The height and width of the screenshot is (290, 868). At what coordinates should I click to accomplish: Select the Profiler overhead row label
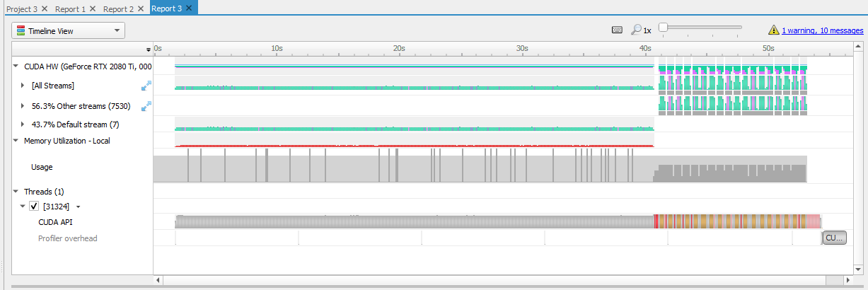pyautogui.click(x=68, y=238)
